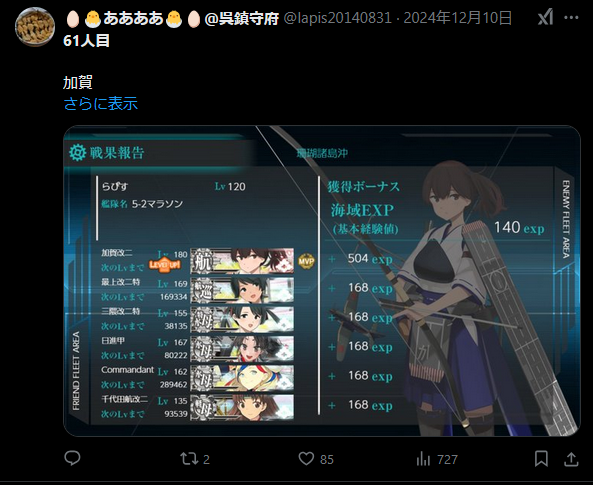Click the LEVEL UP badge
Image resolution: width=593 pixels, height=485 pixels.
pos(165,265)
